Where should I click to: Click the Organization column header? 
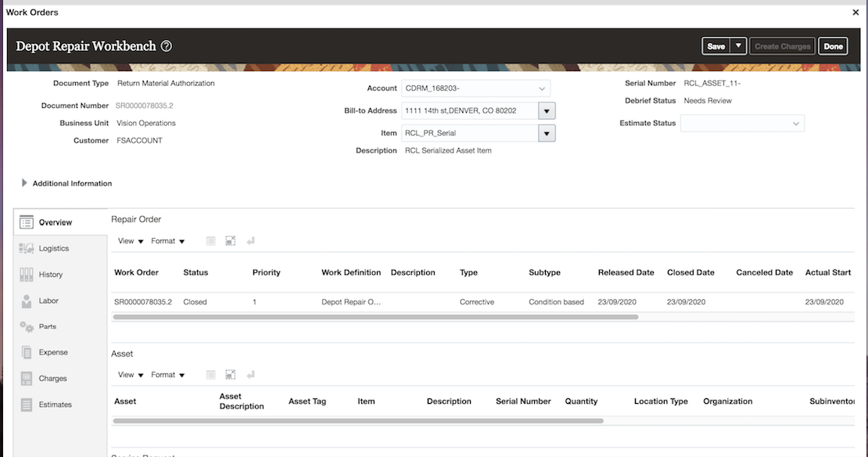click(727, 401)
